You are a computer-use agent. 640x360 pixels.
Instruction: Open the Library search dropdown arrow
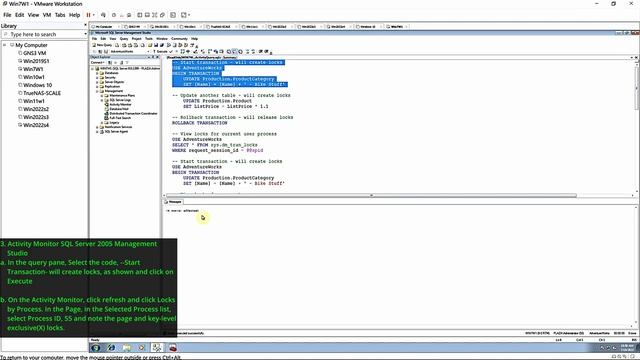click(x=85, y=34)
